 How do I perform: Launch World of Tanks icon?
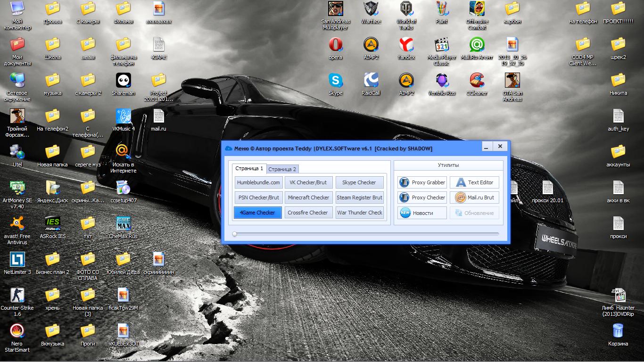406,16
